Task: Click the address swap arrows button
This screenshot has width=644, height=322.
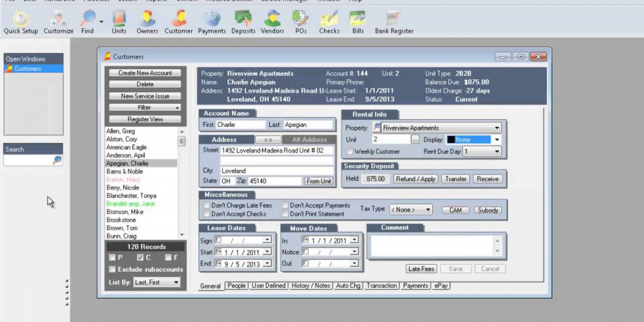Action: pos(268,140)
